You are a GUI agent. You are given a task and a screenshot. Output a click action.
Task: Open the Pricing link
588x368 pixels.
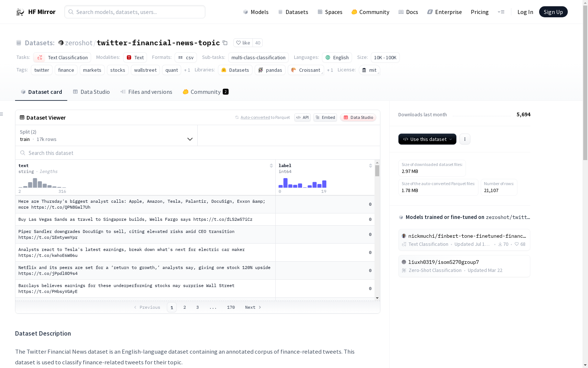(480, 12)
